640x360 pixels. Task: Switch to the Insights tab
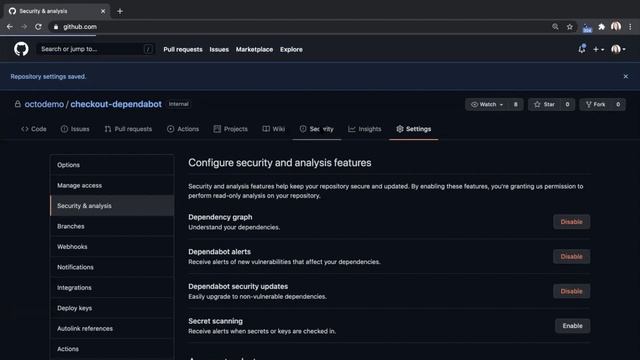coord(364,129)
